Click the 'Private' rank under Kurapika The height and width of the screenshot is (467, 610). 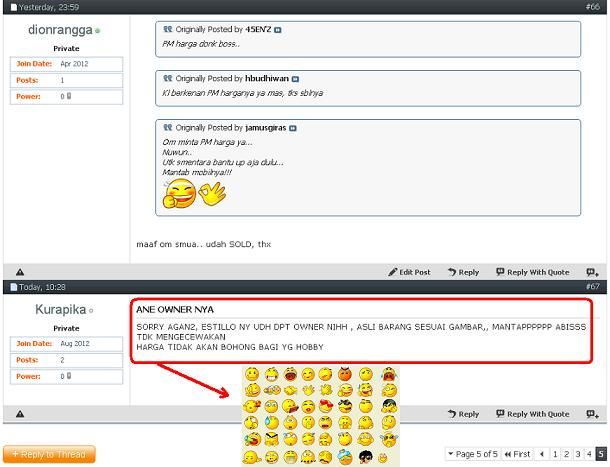(x=66, y=328)
